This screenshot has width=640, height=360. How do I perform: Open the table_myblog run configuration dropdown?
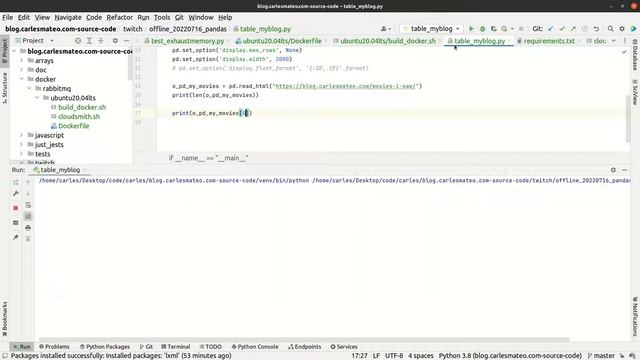click(431, 29)
